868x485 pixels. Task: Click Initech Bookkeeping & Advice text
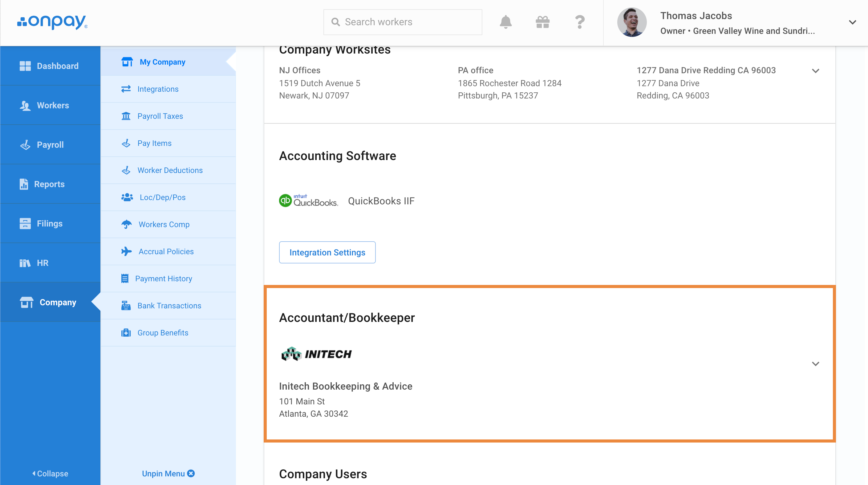click(345, 386)
